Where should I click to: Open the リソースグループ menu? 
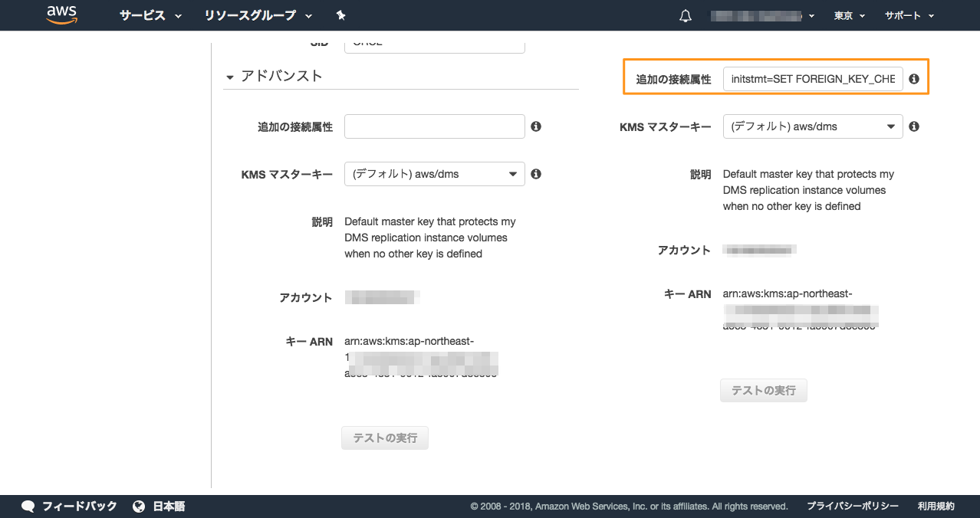(258, 15)
